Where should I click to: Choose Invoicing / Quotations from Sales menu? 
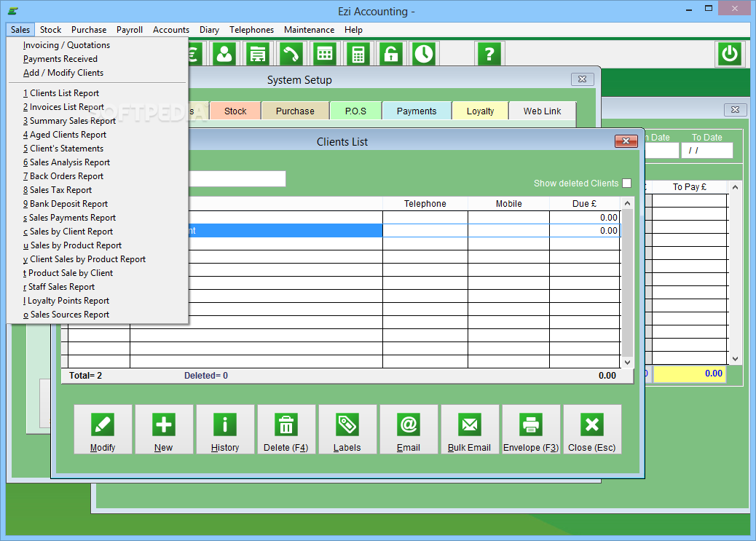(98, 45)
